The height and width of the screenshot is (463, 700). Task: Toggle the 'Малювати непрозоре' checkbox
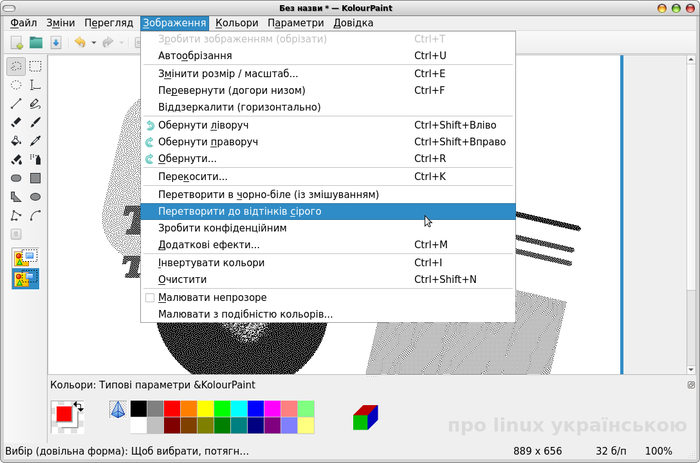[150, 297]
